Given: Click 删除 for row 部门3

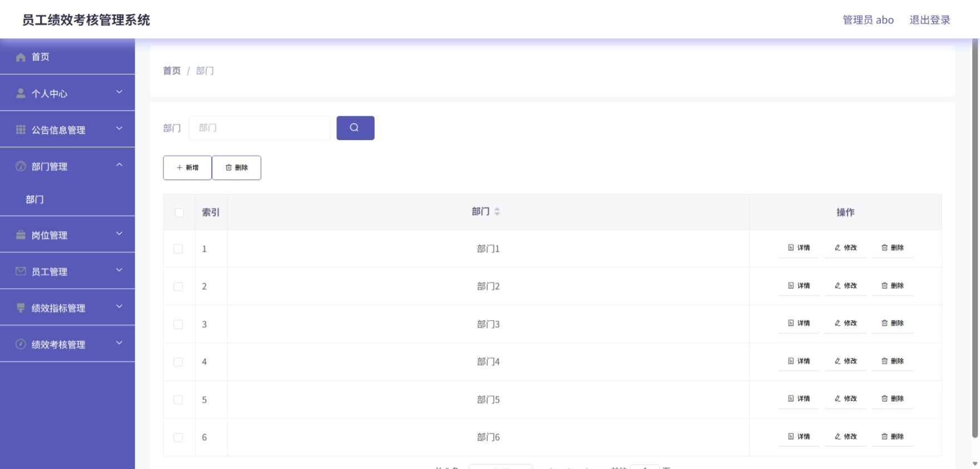Looking at the screenshot, I should pyautogui.click(x=893, y=323).
